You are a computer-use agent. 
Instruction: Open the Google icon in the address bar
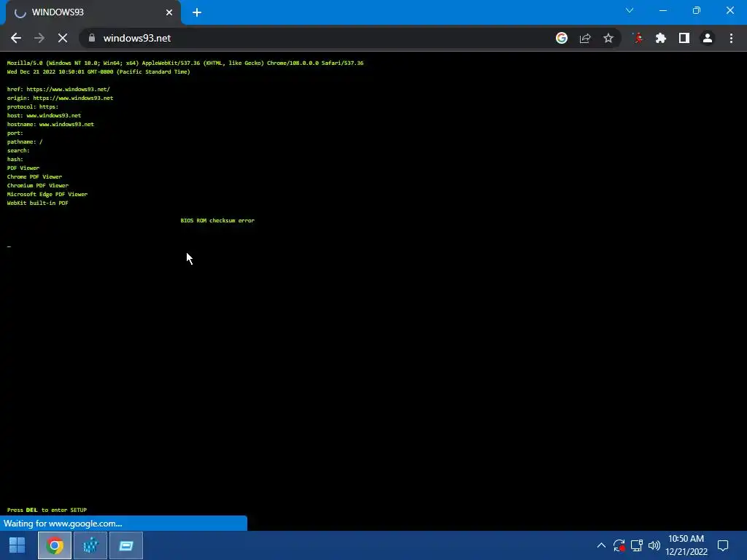pyautogui.click(x=562, y=38)
